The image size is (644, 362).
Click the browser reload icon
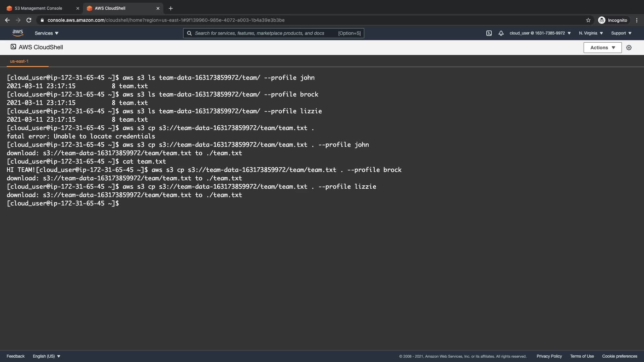coord(29,20)
